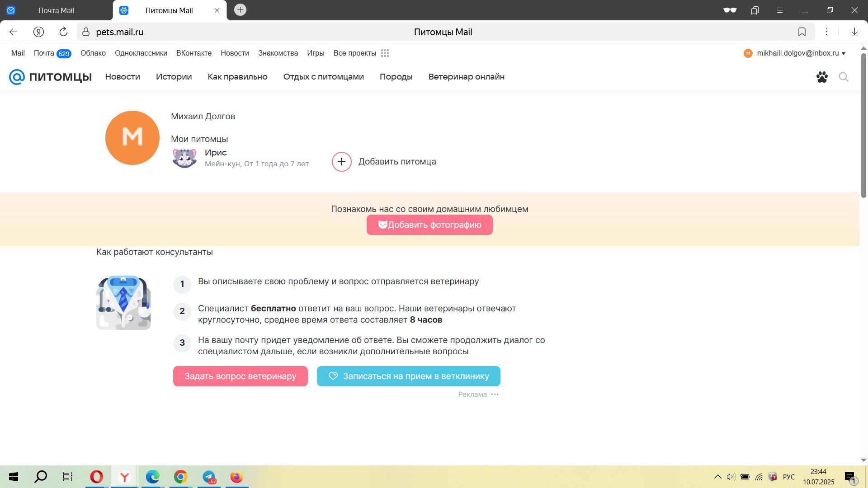Open the browser three-dot menu
Image resolution: width=868 pixels, height=488 pixels.
tap(827, 32)
